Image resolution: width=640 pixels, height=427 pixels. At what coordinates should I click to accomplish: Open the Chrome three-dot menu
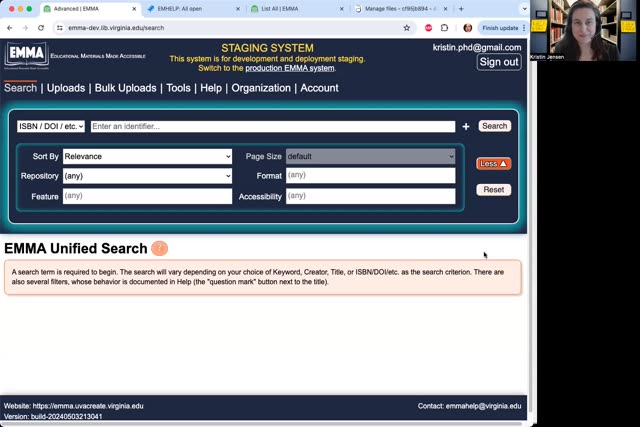[x=524, y=28]
